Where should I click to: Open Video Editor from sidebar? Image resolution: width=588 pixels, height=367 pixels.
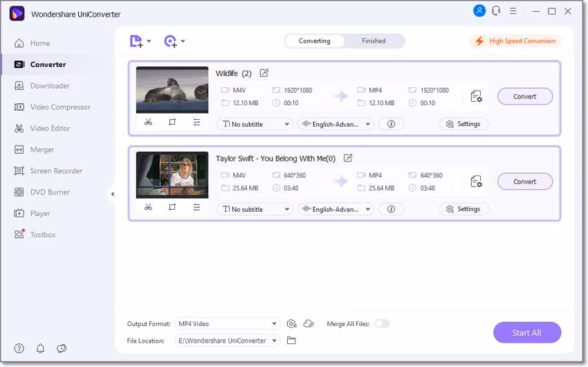tap(42, 128)
